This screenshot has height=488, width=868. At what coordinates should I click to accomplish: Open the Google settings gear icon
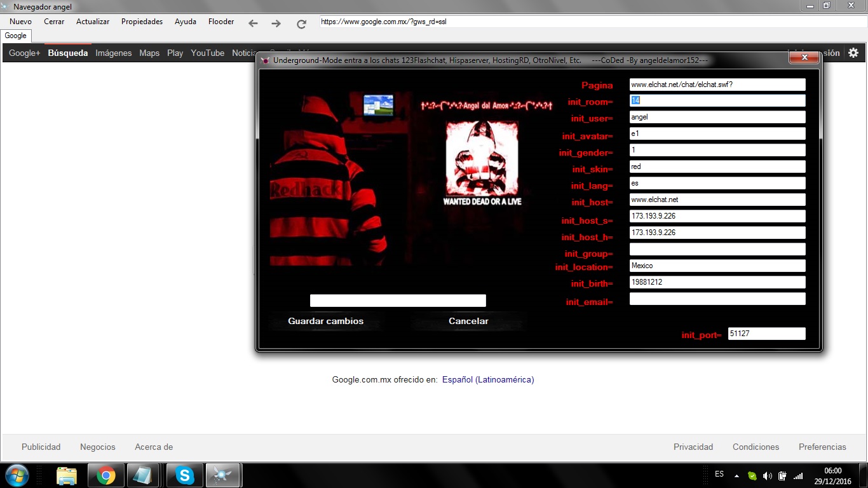coord(853,53)
